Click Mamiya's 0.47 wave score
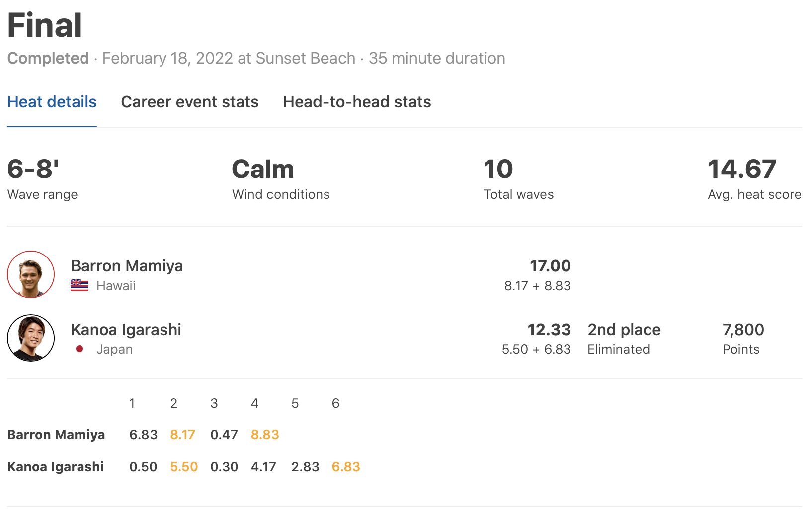This screenshot has height=514, width=812. coord(224,435)
